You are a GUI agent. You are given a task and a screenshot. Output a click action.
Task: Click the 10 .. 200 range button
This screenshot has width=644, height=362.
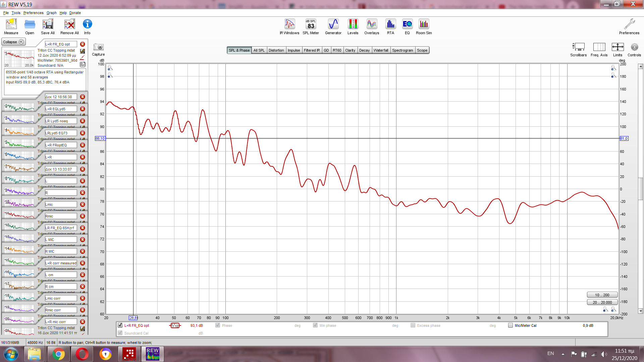point(602,295)
